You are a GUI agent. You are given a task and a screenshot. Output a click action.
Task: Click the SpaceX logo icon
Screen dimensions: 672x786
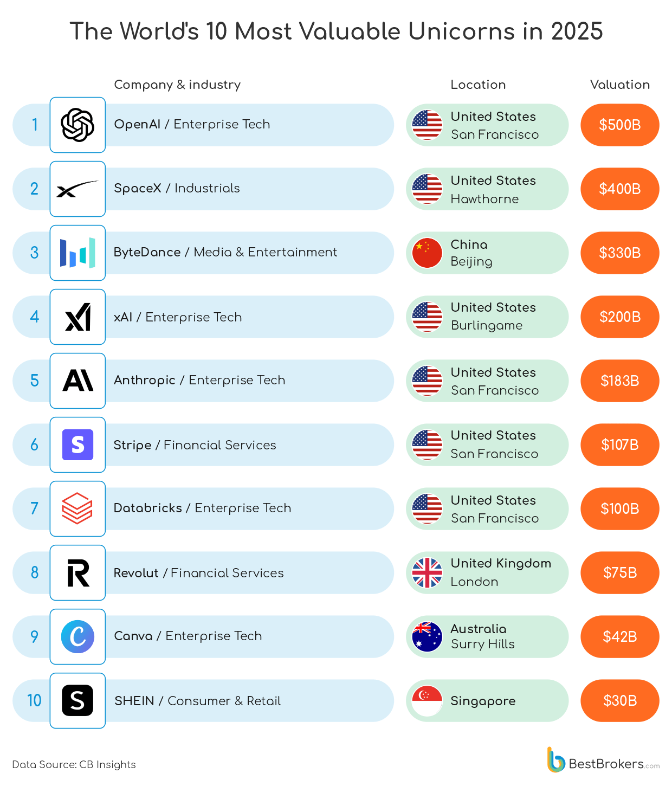click(77, 189)
